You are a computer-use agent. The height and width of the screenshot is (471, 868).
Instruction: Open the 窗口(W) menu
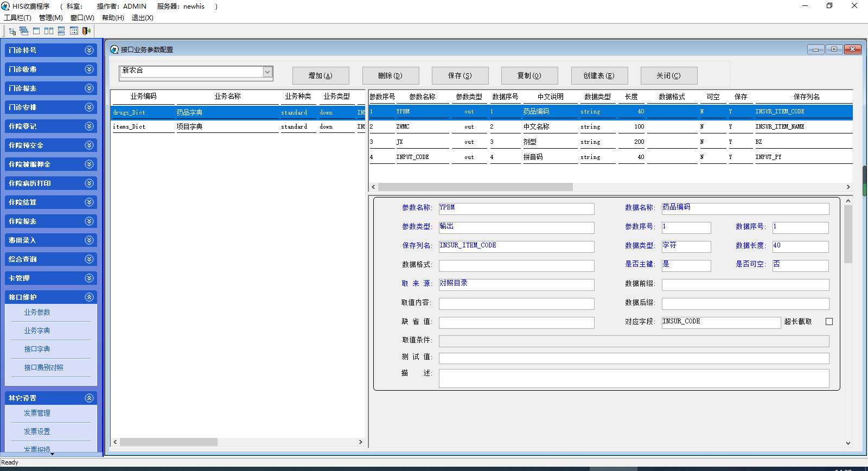coord(82,18)
